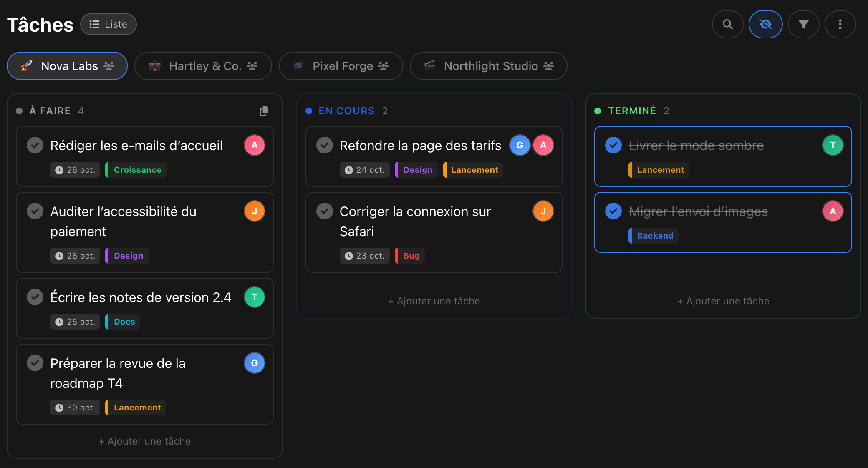Screen dimensions: 868x468
Task: Click avatar A on Refondre la page card
Action: pos(543,145)
